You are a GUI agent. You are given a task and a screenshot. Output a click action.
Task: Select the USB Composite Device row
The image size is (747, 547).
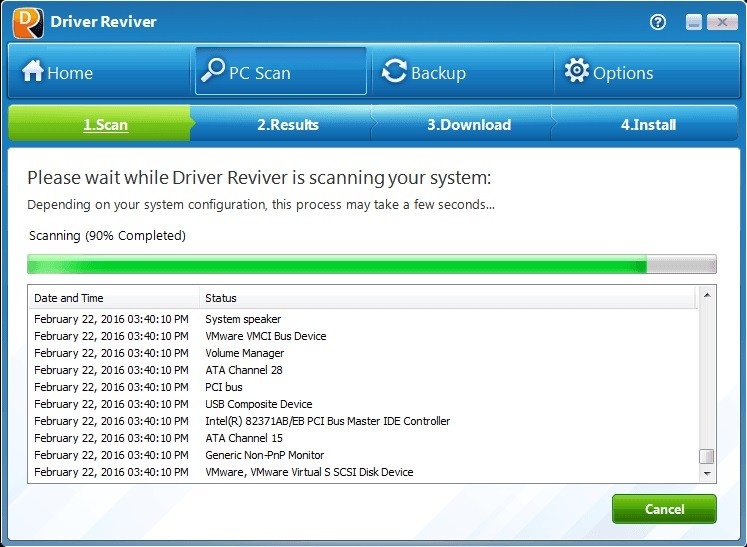[363, 404]
